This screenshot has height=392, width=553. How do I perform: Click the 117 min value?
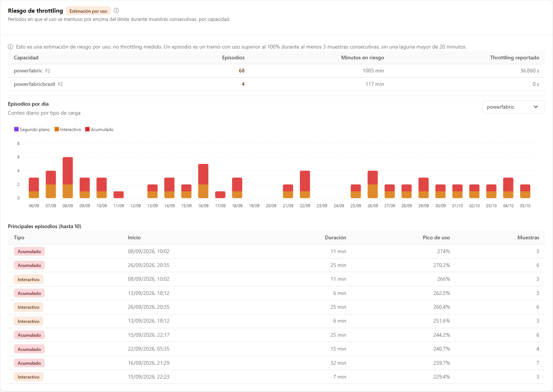point(375,84)
